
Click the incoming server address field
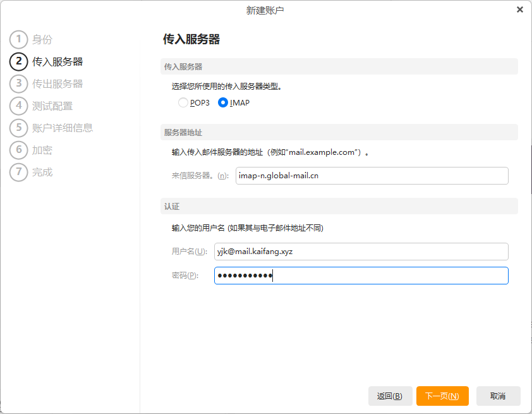click(372, 176)
